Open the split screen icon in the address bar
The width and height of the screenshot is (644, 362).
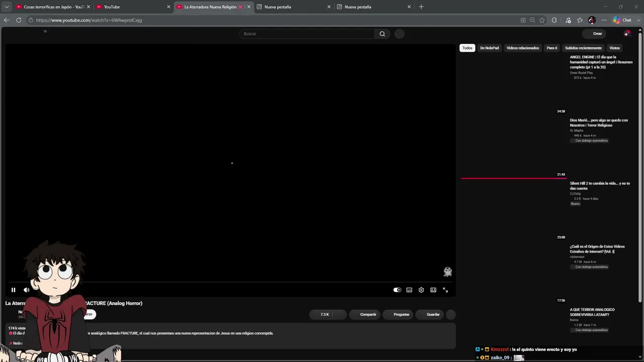pos(523,20)
